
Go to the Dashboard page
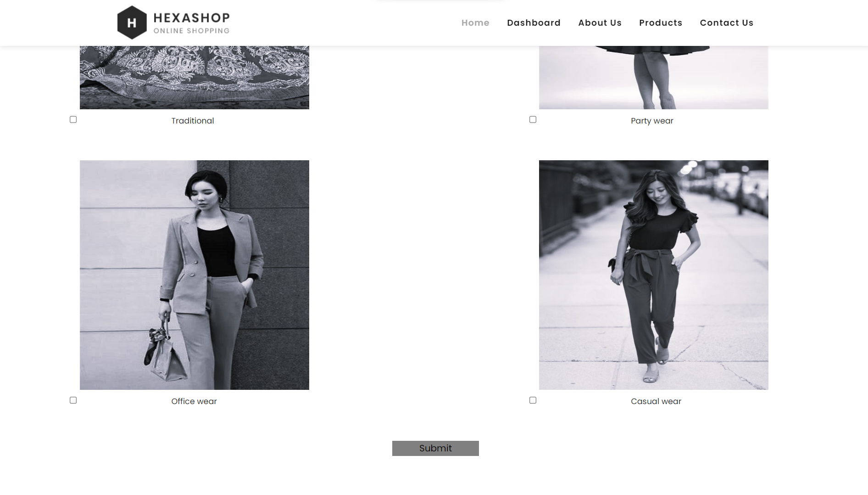tap(534, 22)
